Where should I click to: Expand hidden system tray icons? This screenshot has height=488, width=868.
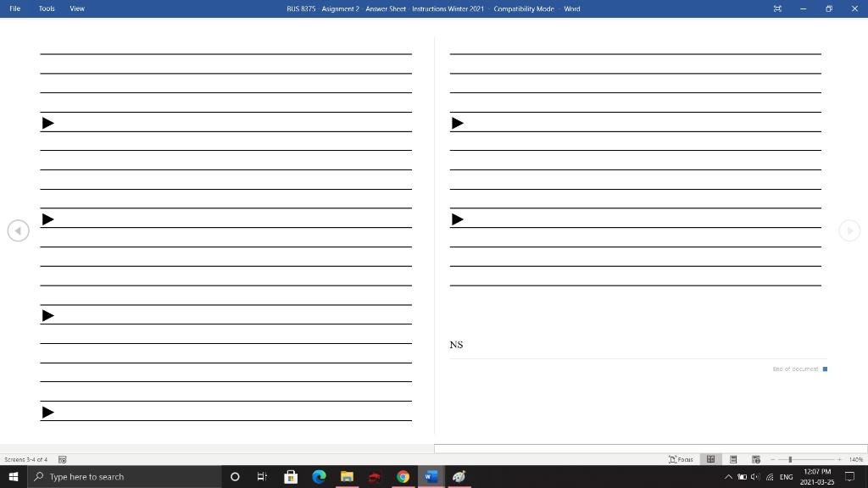tap(727, 477)
